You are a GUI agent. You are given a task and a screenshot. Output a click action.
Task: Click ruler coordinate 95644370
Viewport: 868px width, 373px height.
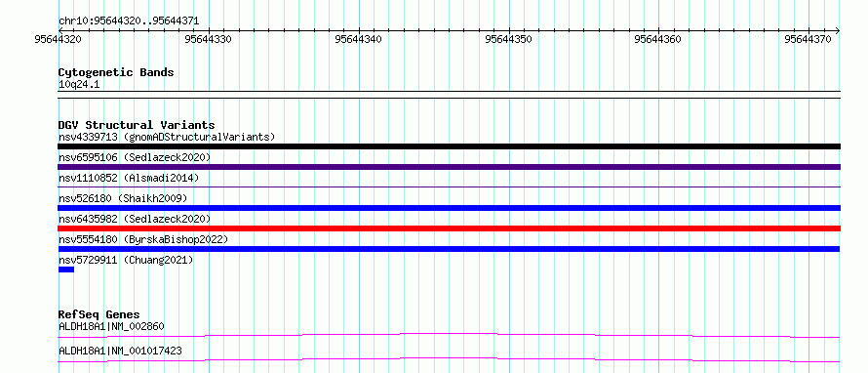point(809,39)
